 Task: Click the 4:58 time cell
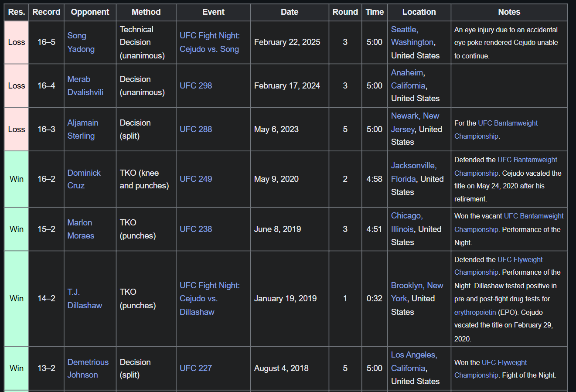pos(375,179)
